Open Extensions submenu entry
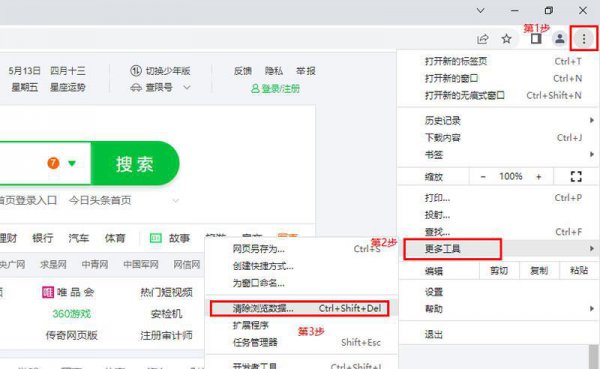This screenshot has width=600, height=369. point(301,325)
